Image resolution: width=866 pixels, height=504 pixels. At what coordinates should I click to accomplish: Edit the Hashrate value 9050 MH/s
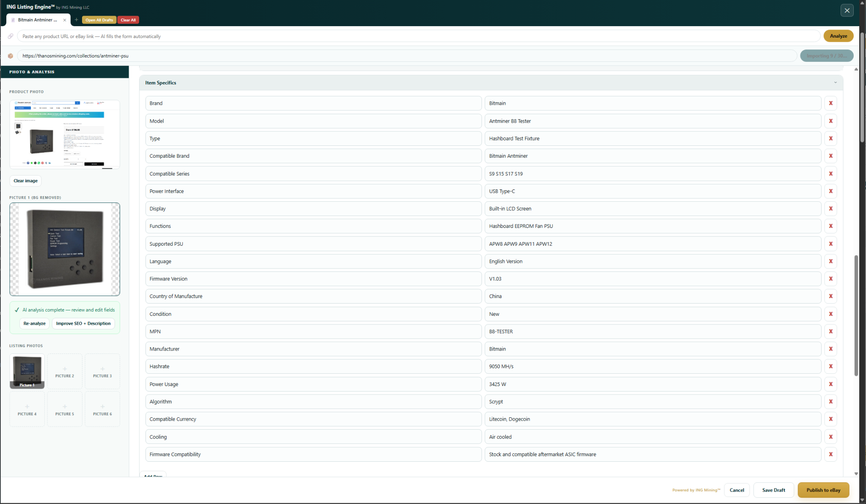point(653,367)
